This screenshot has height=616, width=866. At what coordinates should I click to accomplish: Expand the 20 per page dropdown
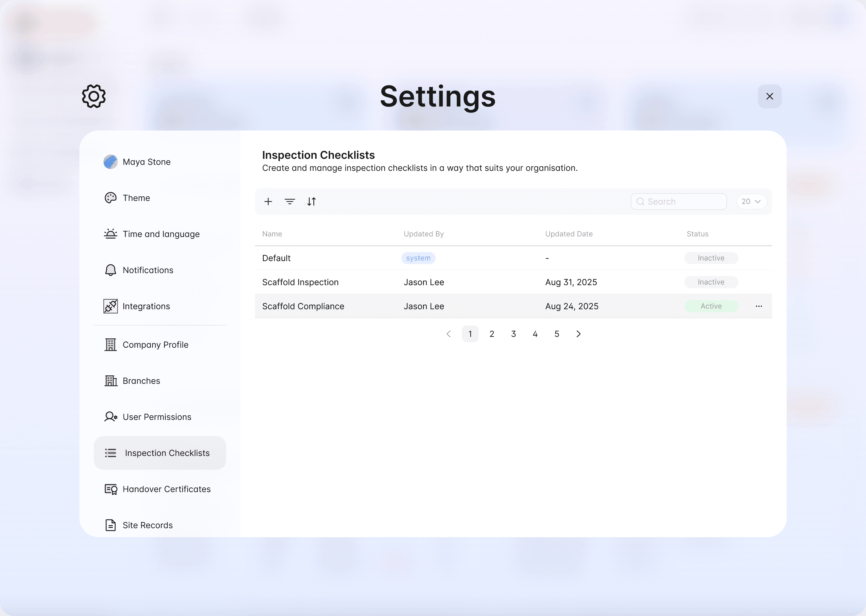(751, 202)
